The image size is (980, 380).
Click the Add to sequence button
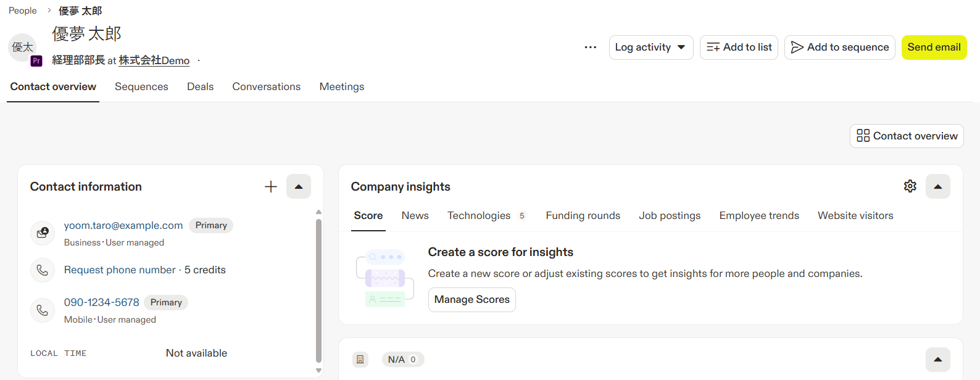[840, 47]
